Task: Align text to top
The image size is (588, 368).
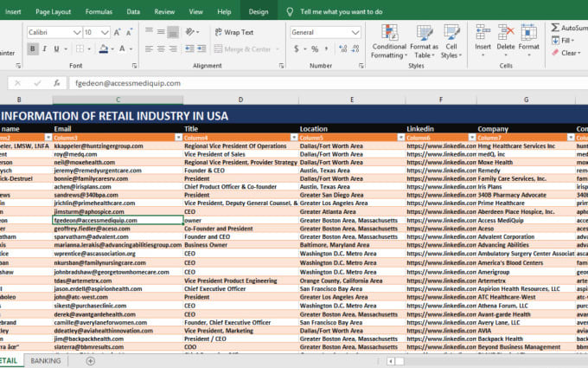Action: pyautogui.click(x=149, y=31)
